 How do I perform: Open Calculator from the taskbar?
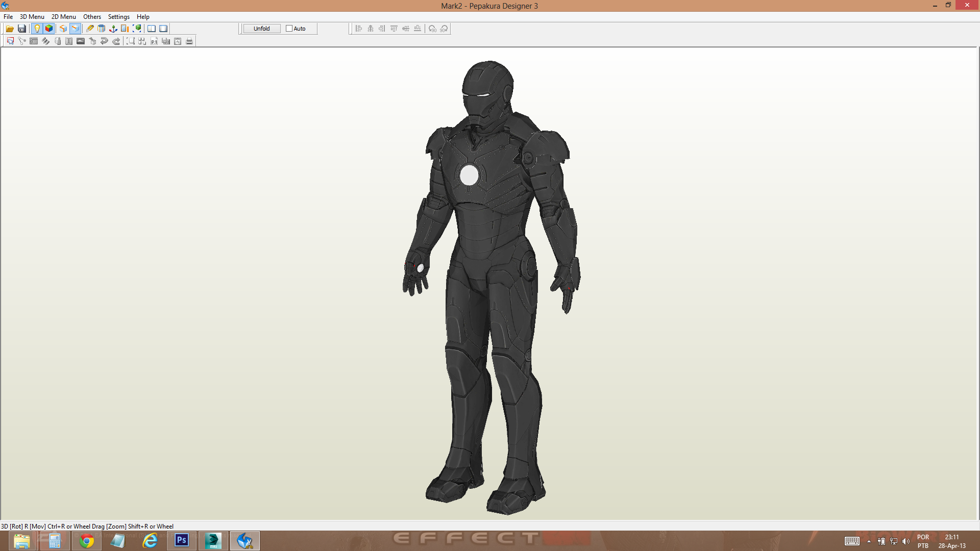(x=55, y=541)
